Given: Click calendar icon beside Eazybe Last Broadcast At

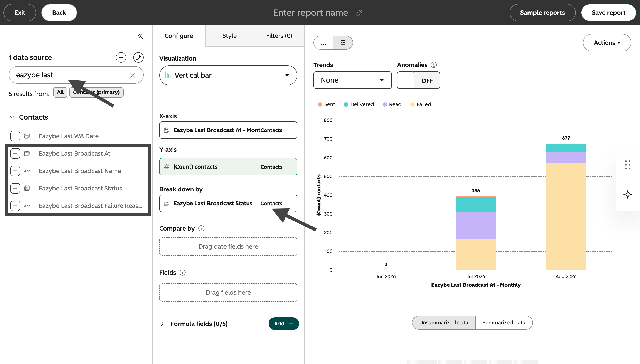Looking at the screenshot, I should [27, 153].
